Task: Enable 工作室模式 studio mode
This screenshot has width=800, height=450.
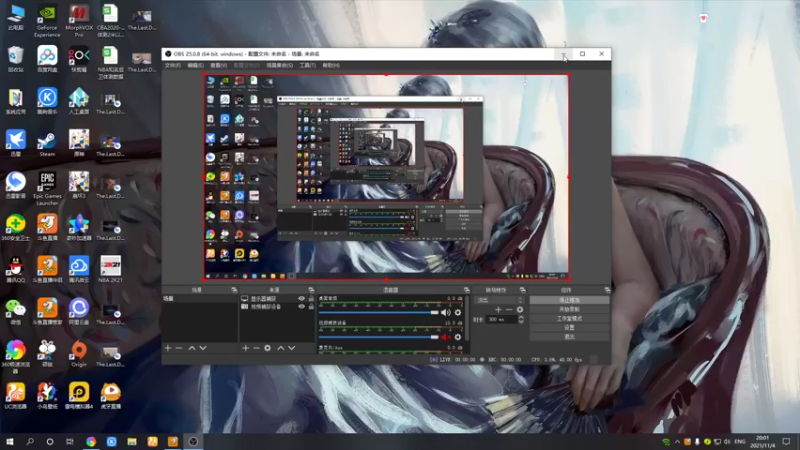Action: [569, 318]
